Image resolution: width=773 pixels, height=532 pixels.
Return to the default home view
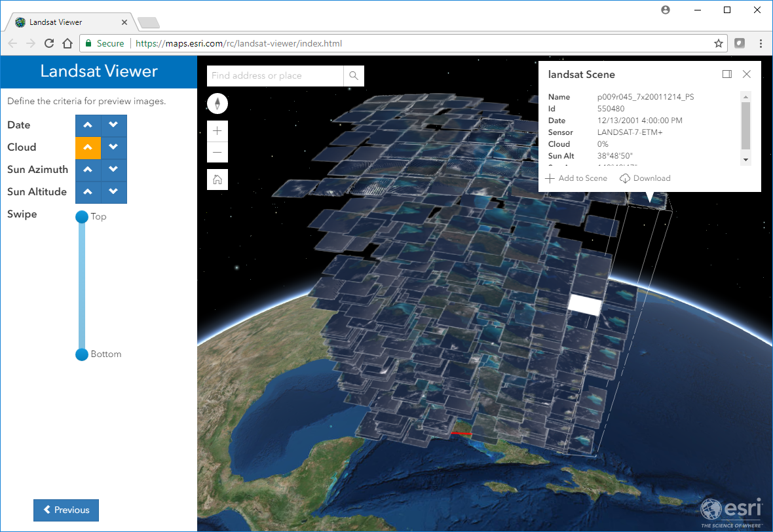[217, 180]
